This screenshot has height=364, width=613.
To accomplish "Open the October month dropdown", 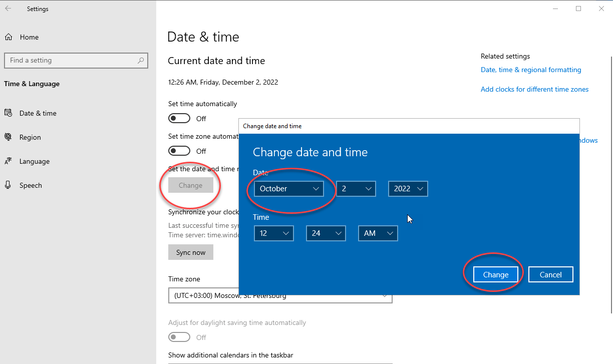I will [x=289, y=189].
